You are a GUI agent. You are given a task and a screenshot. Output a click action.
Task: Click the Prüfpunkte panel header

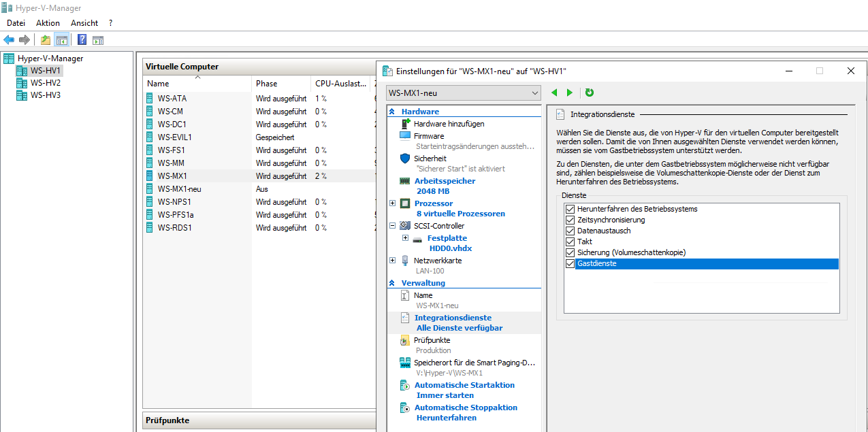pyautogui.click(x=259, y=420)
